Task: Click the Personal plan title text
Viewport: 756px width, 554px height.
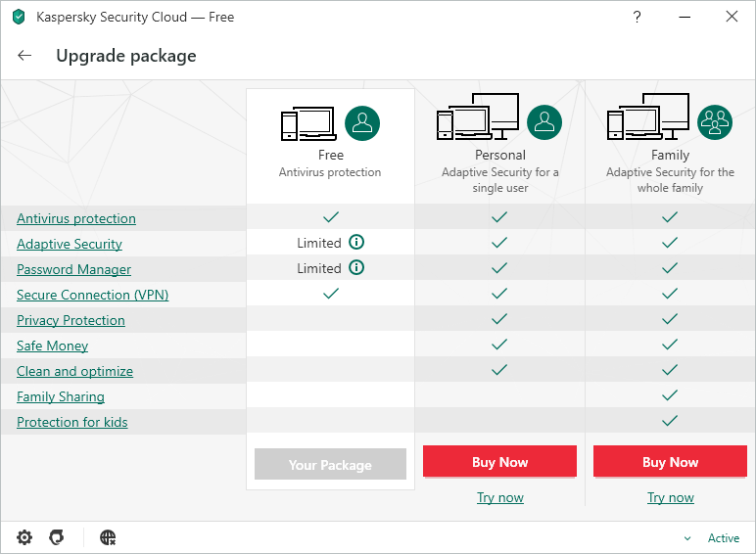Action: (500, 155)
